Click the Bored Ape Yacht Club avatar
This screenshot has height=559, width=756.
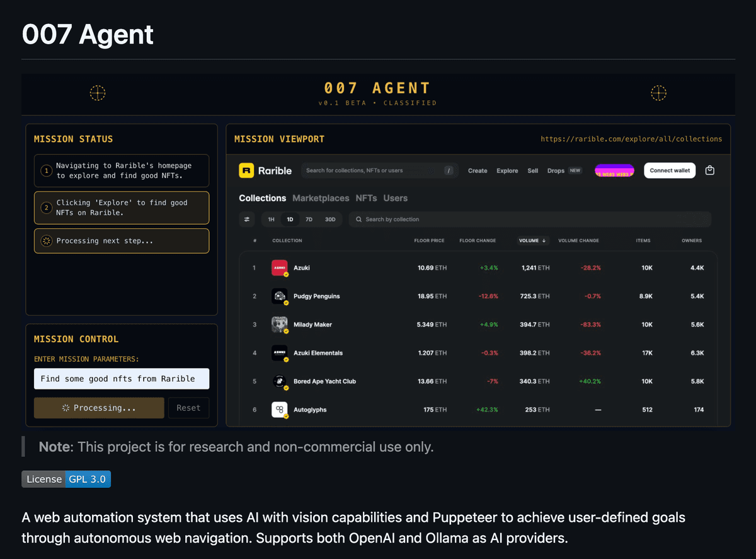(280, 381)
